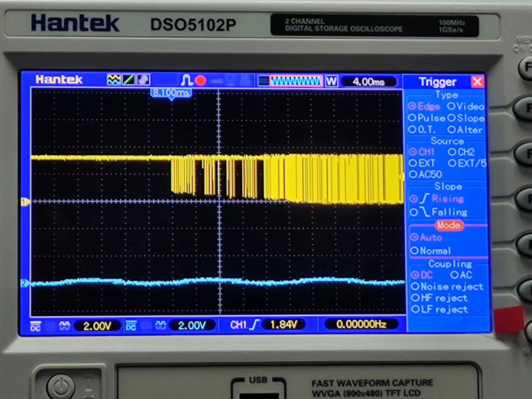
Task: Click the red record status indicator
Action: pos(201,81)
